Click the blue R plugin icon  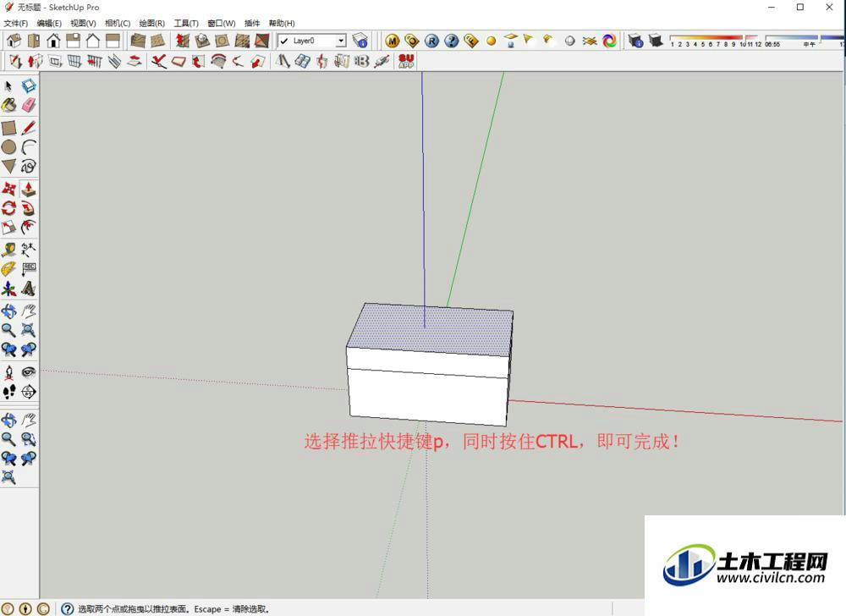pyautogui.click(x=431, y=41)
